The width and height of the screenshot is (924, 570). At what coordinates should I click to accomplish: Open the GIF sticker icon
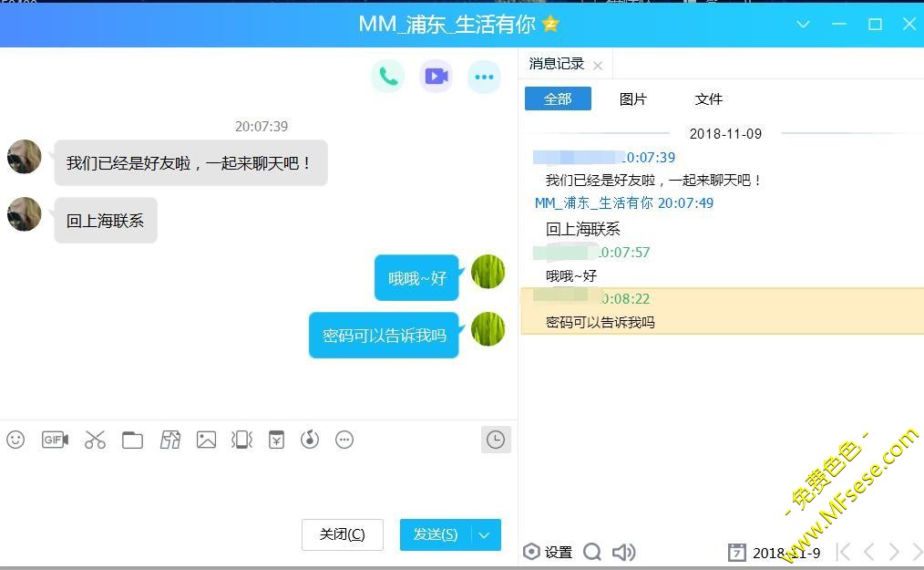[x=55, y=440]
